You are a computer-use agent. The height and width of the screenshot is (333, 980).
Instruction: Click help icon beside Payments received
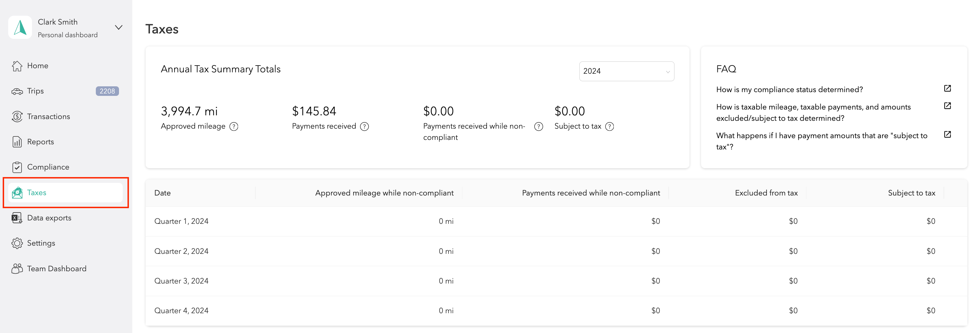(x=365, y=126)
